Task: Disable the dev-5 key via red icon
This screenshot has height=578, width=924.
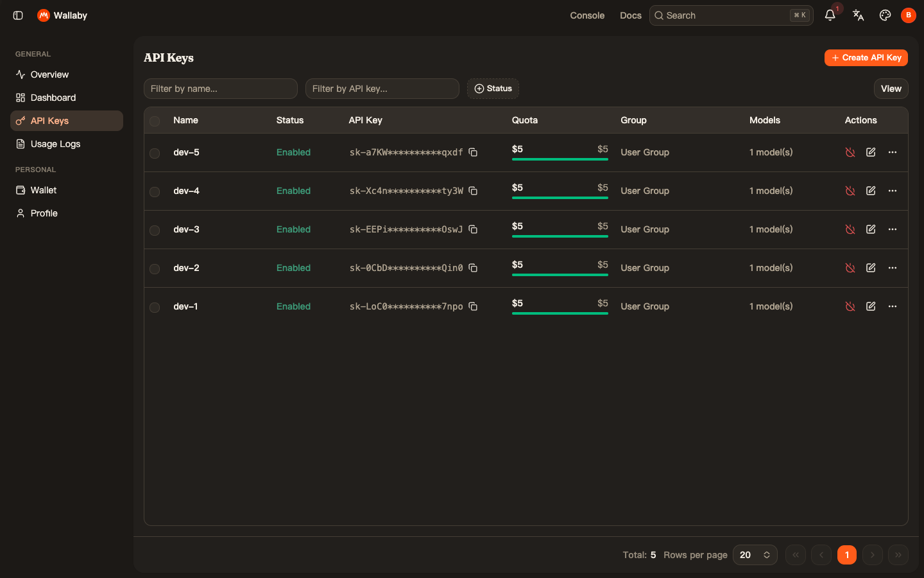Action: pyautogui.click(x=850, y=152)
